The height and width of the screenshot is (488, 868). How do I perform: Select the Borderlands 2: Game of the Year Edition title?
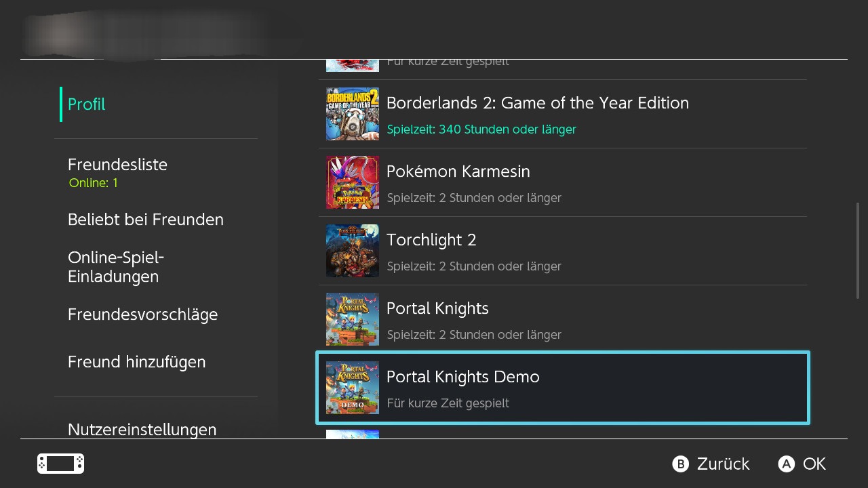[537, 103]
